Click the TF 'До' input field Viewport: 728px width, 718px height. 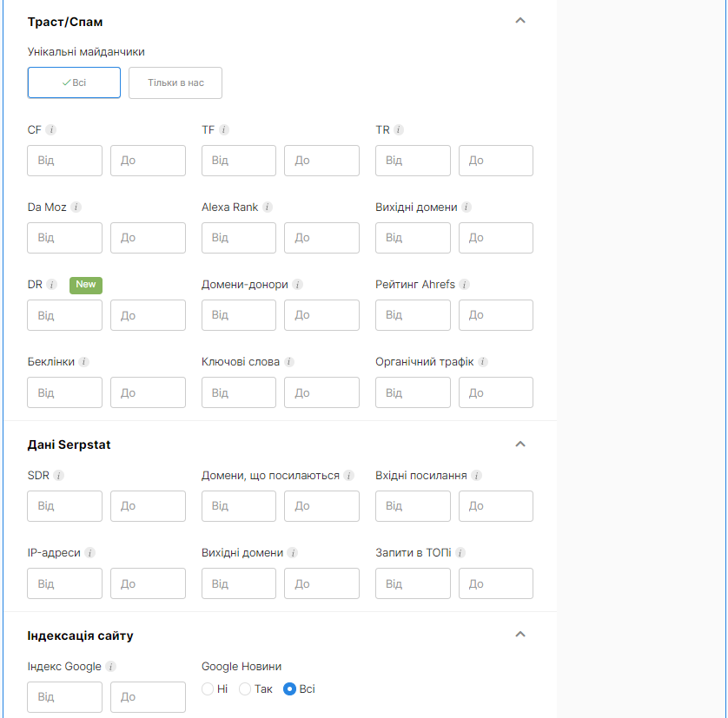point(321,161)
